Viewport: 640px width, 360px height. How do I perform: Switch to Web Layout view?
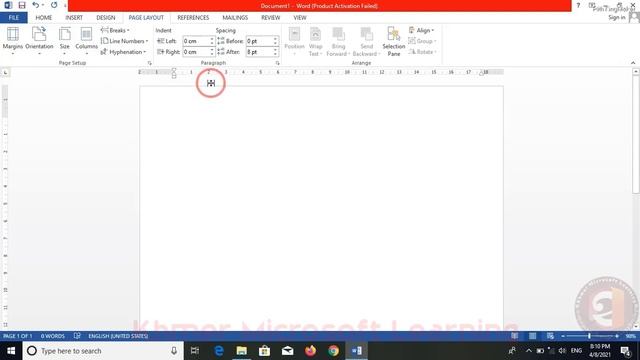(550, 336)
